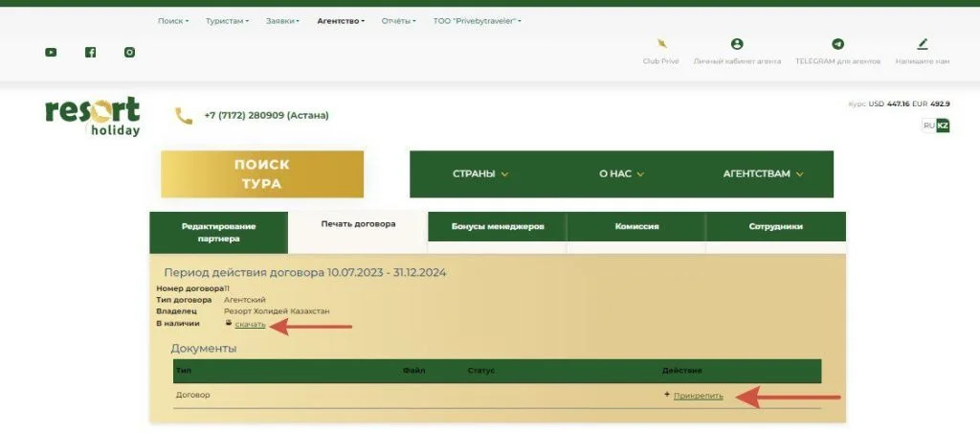980x434 pixels.
Task: Open the agent personal cabinet icon
Action: [x=737, y=44]
